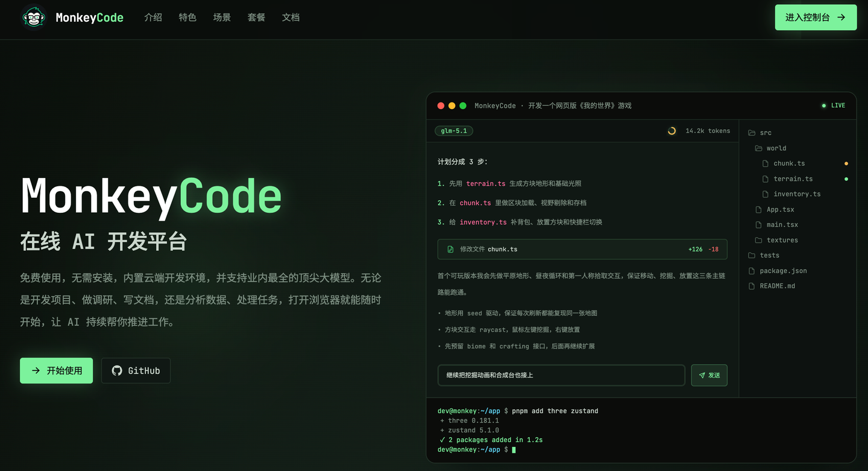Click the file icon beside terrain.ts in the tree
Viewport: 868px width, 471px height.
point(766,179)
